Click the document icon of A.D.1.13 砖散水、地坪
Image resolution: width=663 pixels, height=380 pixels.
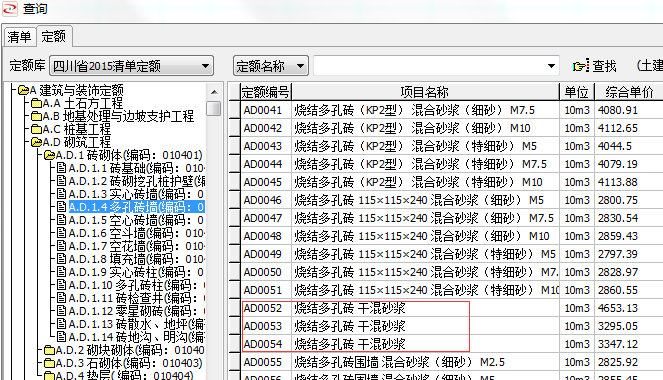pos(61,324)
